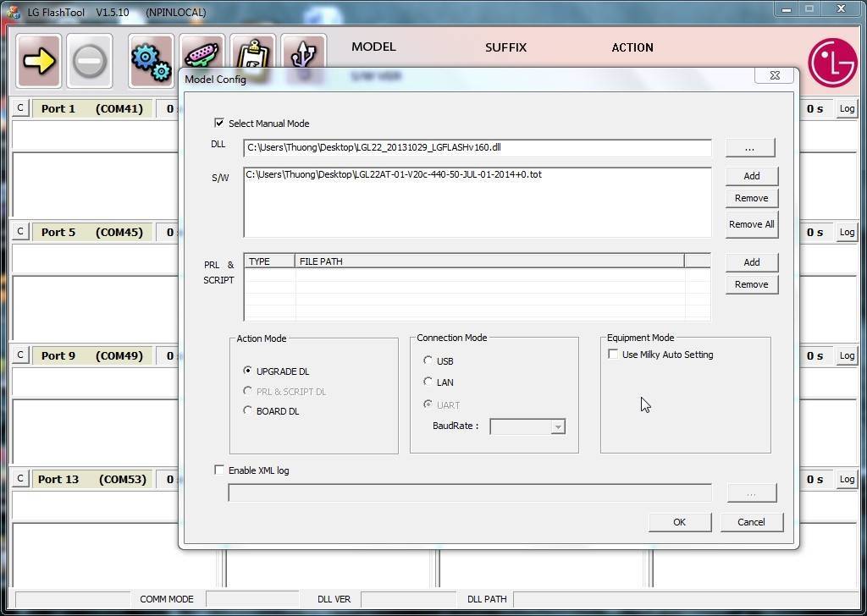Click the C button for Port 1
The height and width of the screenshot is (616, 867).
[20, 107]
